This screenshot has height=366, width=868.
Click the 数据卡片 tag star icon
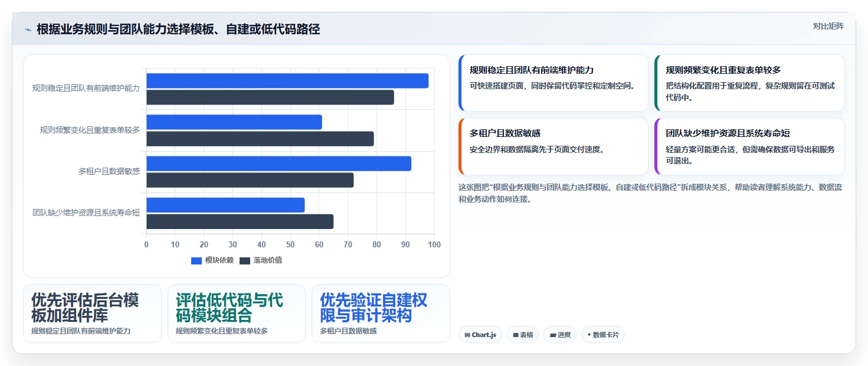(589, 335)
